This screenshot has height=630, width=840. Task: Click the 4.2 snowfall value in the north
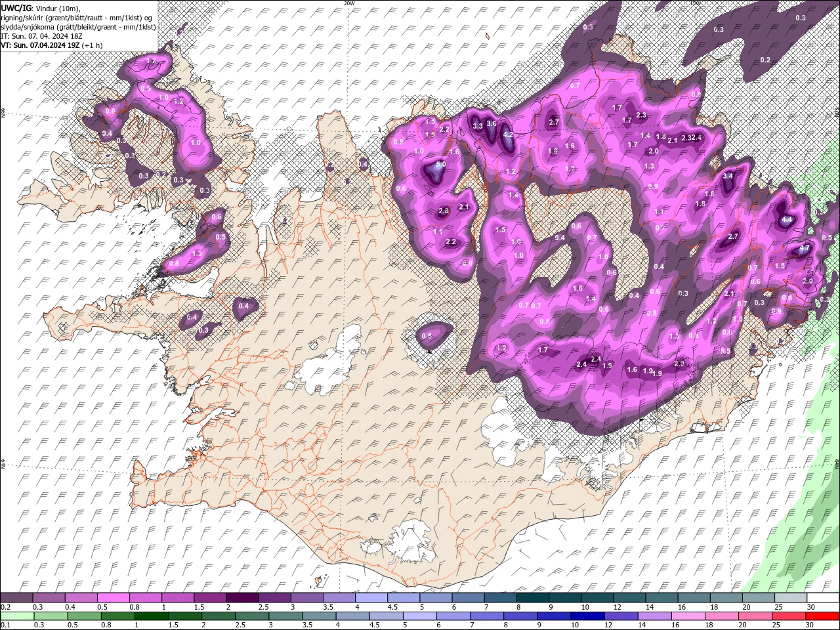click(x=507, y=135)
